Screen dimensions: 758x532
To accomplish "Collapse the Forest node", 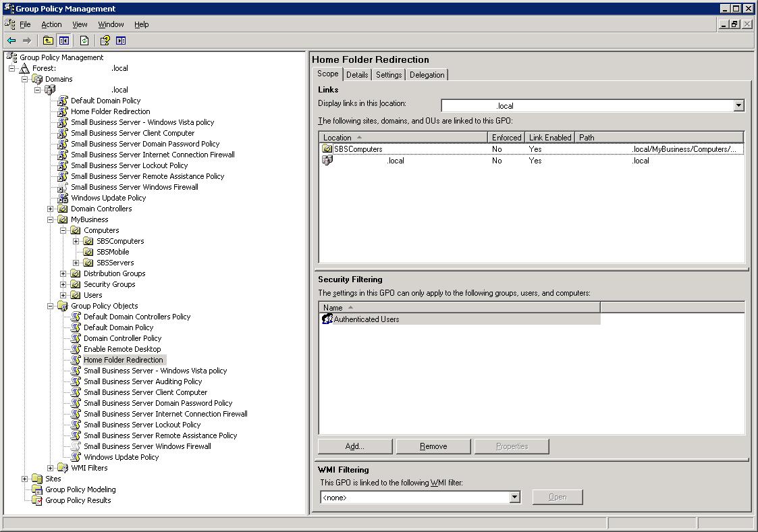I will pos(11,68).
